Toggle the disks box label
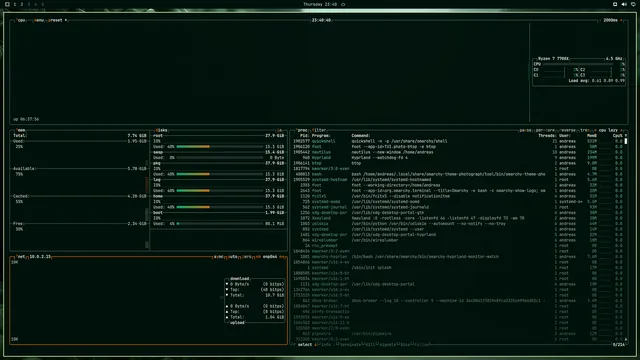The height and width of the screenshot is (360, 640). point(161,130)
